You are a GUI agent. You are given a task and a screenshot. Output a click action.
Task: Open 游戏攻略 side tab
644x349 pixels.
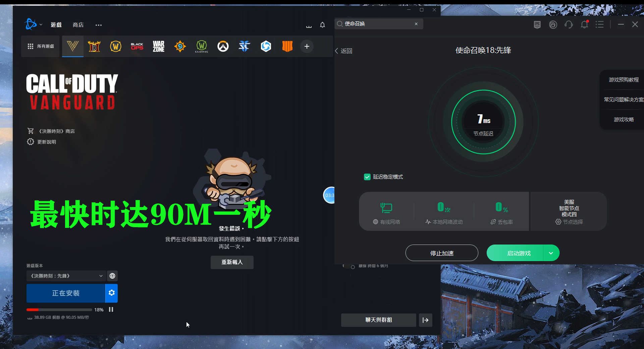pos(624,119)
